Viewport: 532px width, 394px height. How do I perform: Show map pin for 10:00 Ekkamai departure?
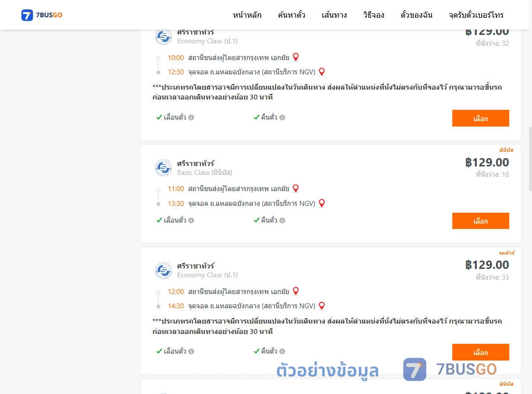(x=296, y=57)
